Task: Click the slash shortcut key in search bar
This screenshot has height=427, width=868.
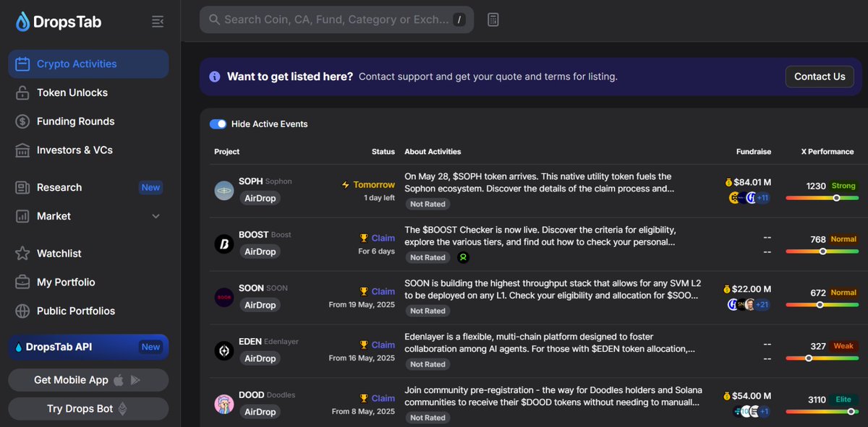Action: [x=459, y=20]
